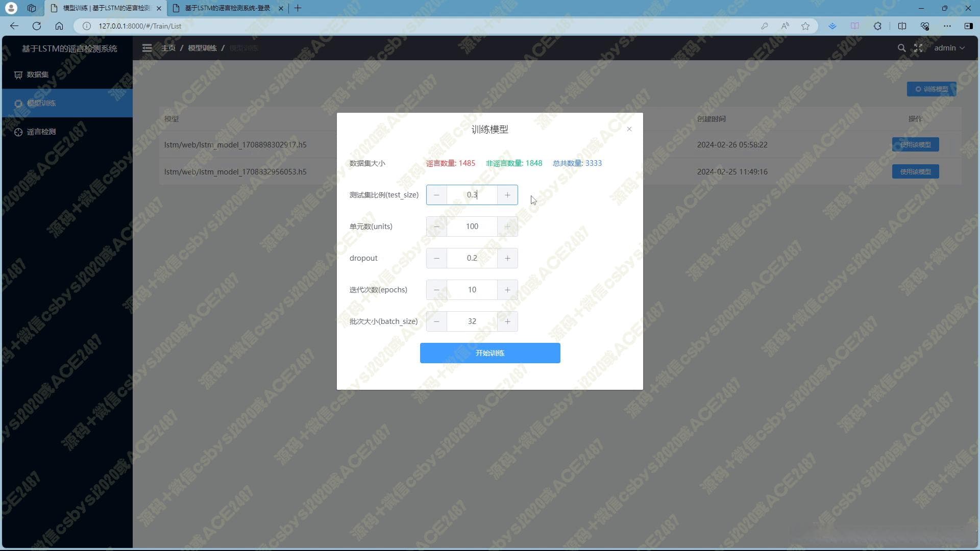Decrease the units value
Viewport: 980px width, 551px height.
pos(436,227)
